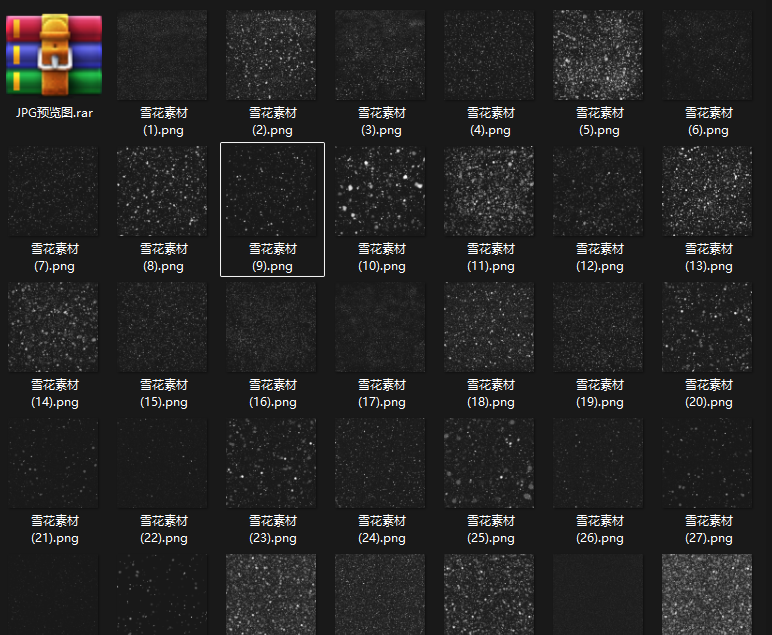Select thumbnail of 雪花素材 (1).png

click(163, 55)
